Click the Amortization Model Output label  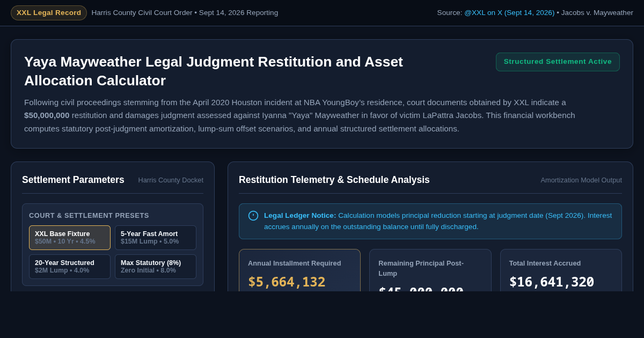[581, 180]
